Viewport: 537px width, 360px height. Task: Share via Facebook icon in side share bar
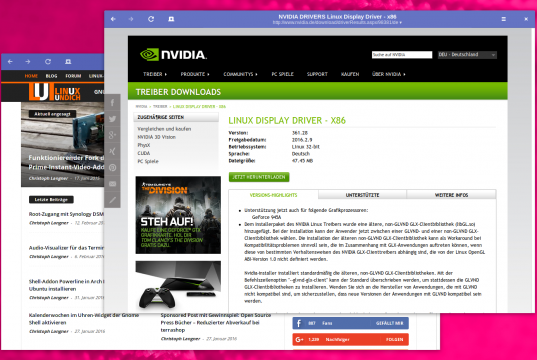(112, 102)
